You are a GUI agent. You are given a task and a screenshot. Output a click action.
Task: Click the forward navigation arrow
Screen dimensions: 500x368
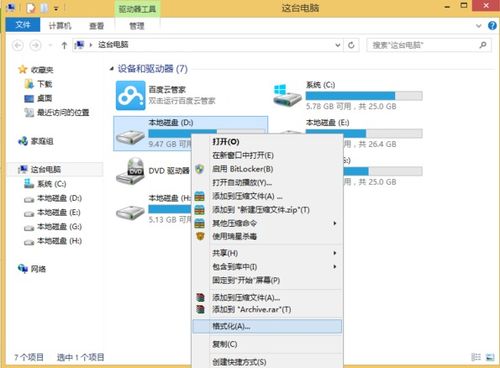35,45
